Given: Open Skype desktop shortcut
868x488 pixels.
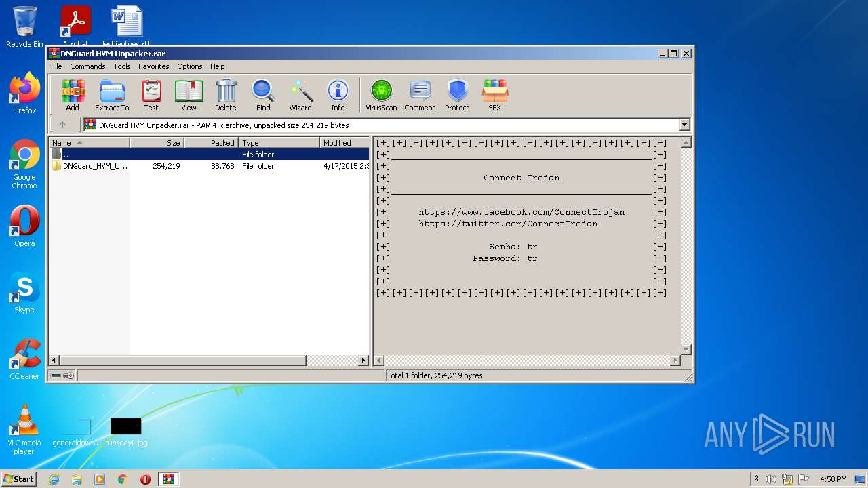Looking at the screenshot, I should pos(24,293).
